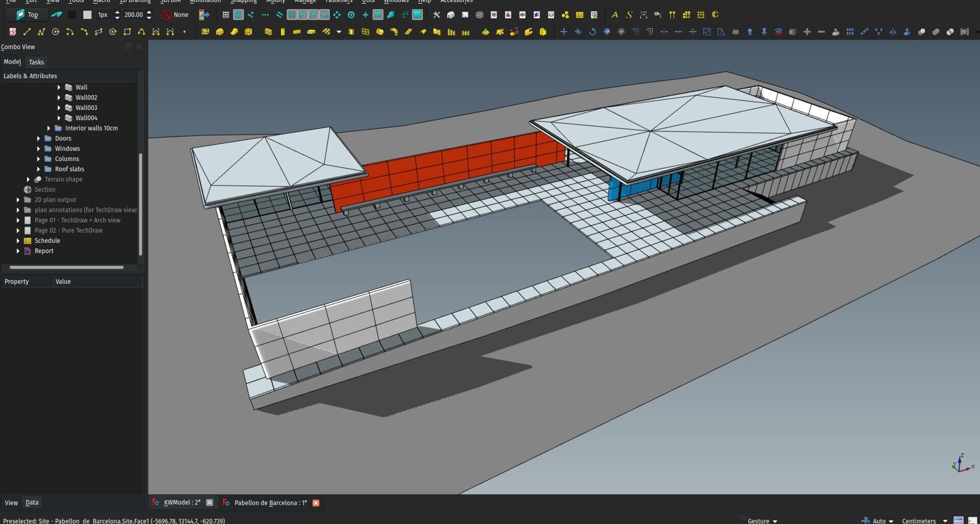The image size is (980, 524).
Task: Click the blue Upgrade arrow icon
Action: click(x=750, y=32)
